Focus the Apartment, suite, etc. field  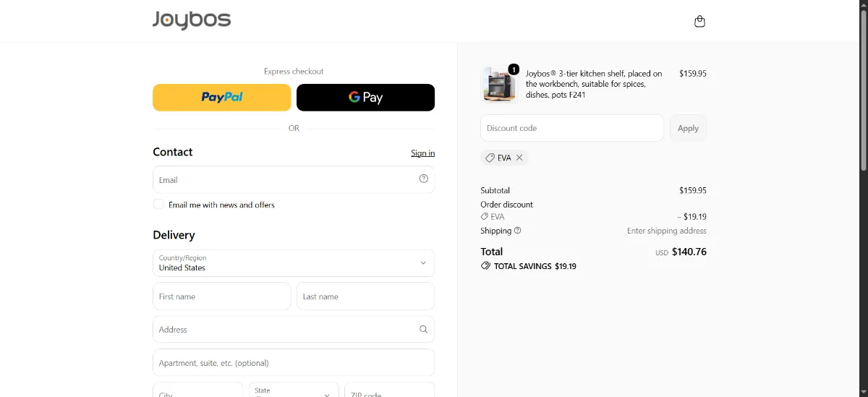click(x=294, y=362)
